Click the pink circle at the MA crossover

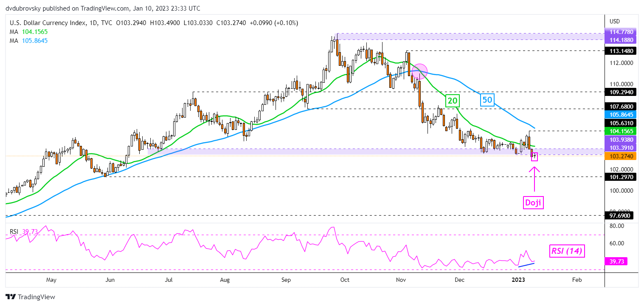point(419,71)
